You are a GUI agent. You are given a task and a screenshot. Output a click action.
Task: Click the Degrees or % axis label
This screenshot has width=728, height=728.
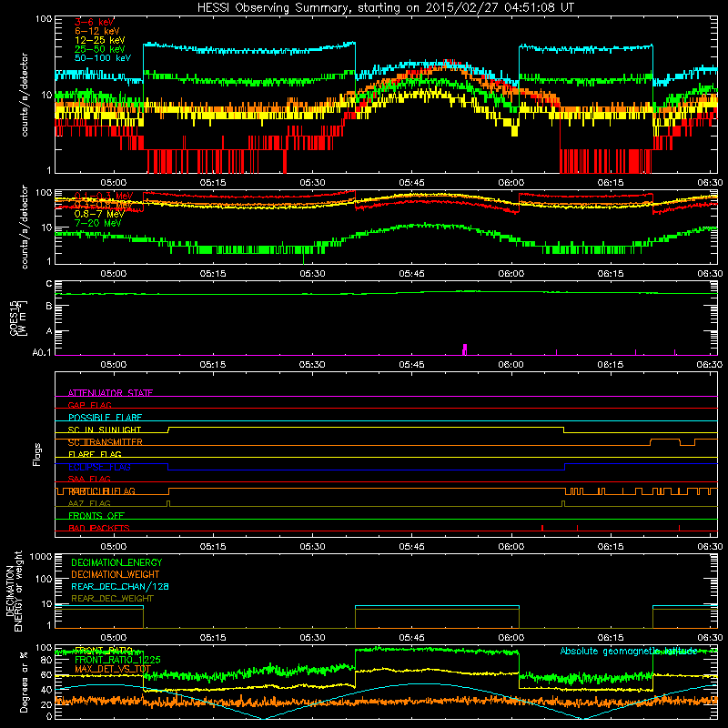tap(24, 682)
